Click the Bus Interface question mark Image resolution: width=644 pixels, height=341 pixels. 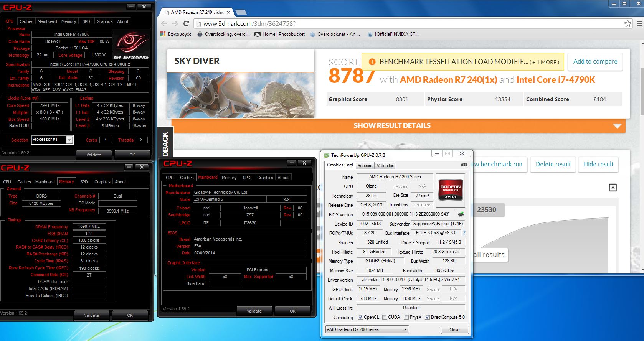464,233
